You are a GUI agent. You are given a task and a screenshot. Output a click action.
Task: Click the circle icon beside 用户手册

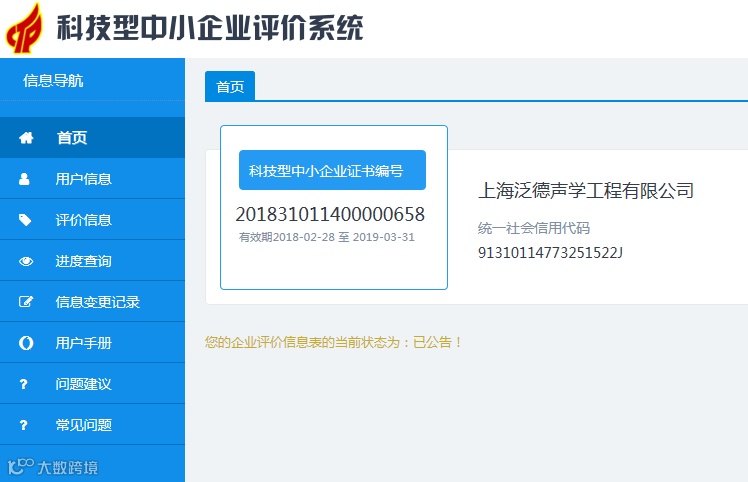[x=26, y=343]
